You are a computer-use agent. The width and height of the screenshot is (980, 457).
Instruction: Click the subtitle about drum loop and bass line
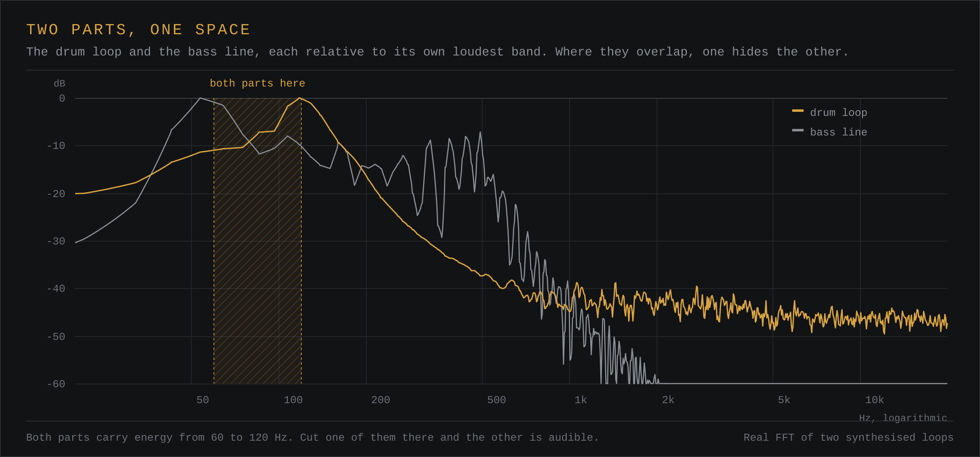(437, 52)
